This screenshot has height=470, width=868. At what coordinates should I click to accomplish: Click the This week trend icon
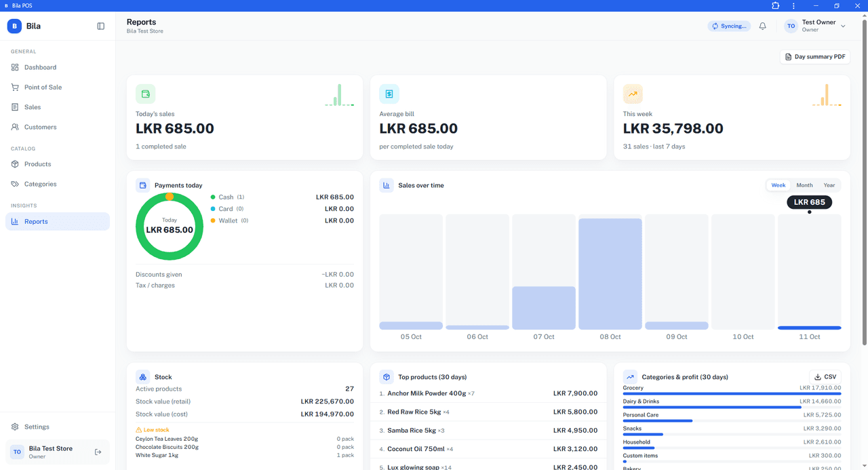tap(633, 94)
